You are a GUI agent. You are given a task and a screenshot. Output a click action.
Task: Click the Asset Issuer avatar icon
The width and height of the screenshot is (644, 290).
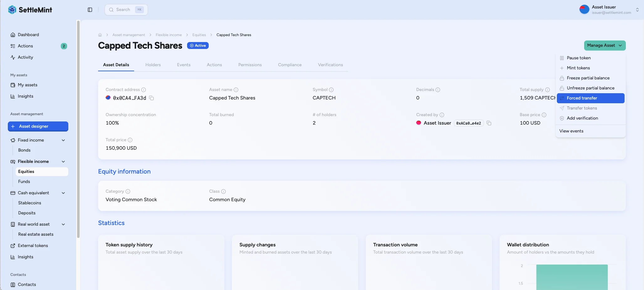(584, 9)
